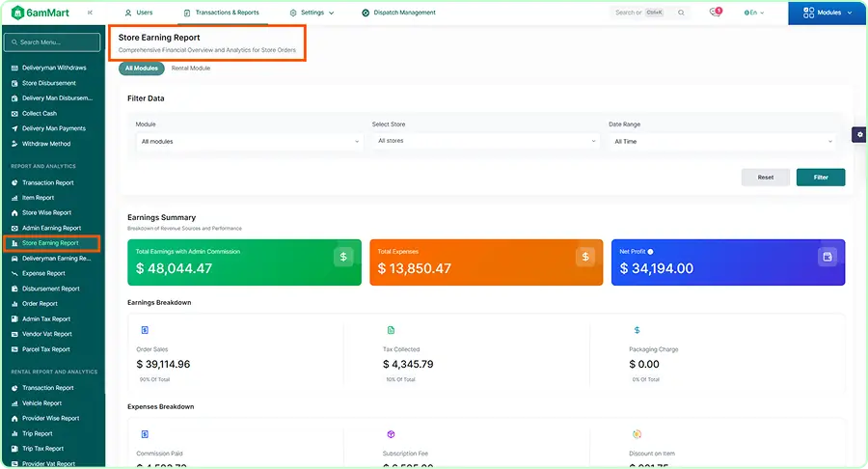
Task: Click the Collect Cash sidebar icon
Action: coord(14,114)
